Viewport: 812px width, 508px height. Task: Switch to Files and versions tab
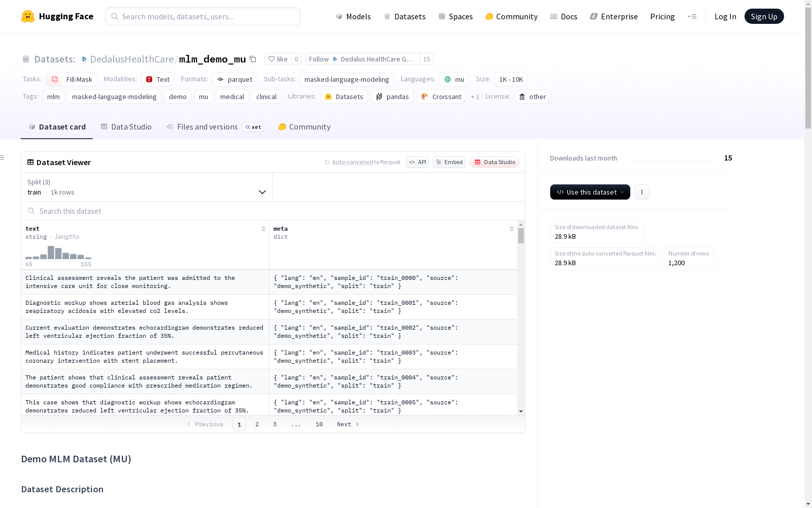pyautogui.click(x=215, y=126)
